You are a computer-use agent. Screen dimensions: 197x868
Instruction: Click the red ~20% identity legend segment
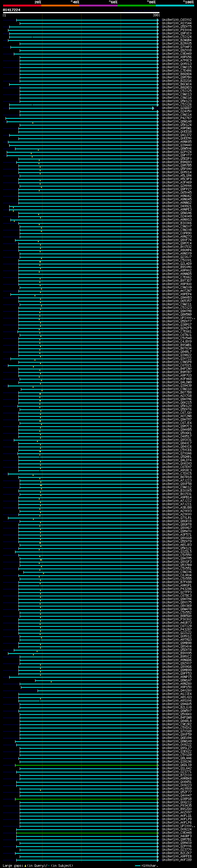22,6
